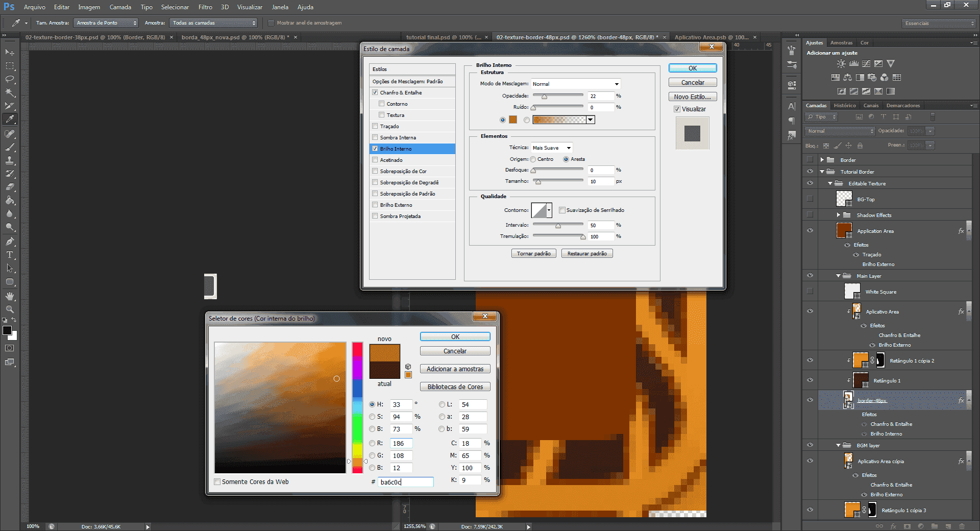Open the Filtro menu
Screen dimensions: 980x531
pos(205,7)
